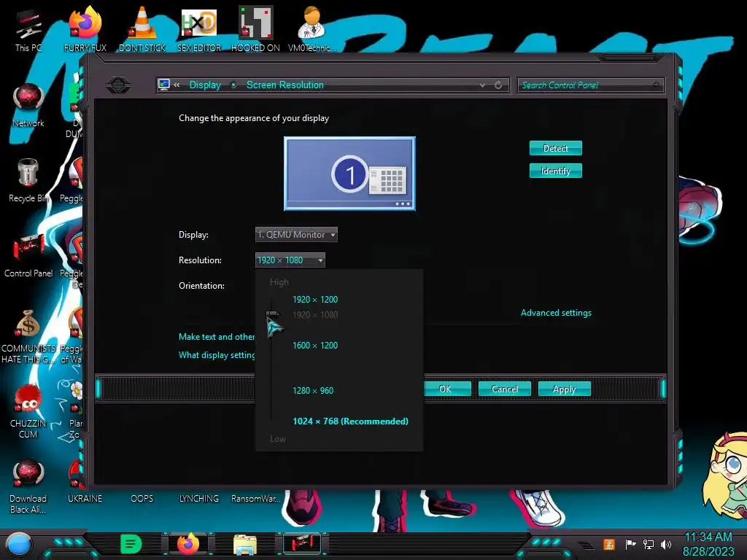Screen dimensions: 747x560
Task: Open the HxD hex editor desktop icon
Action: (x=199, y=29)
